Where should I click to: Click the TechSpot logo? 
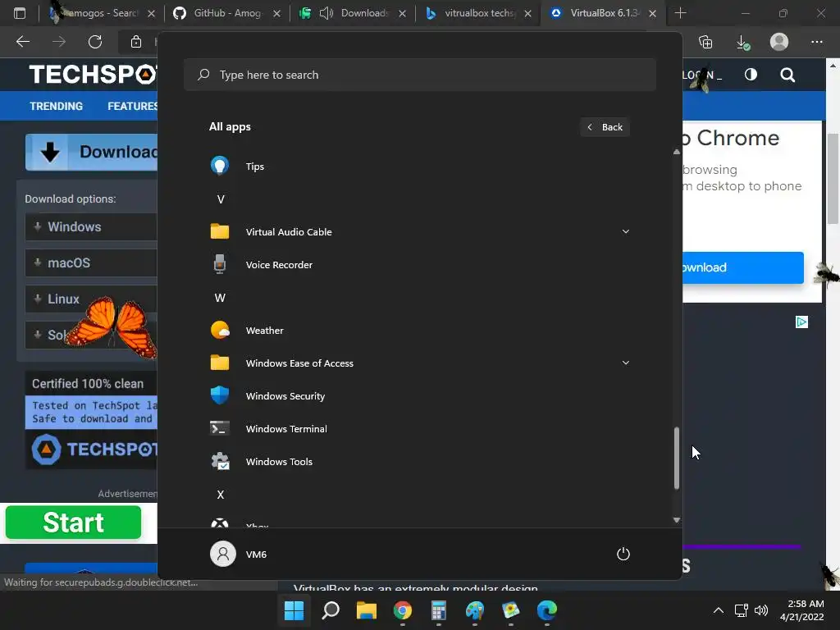click(x=93, y=75)
